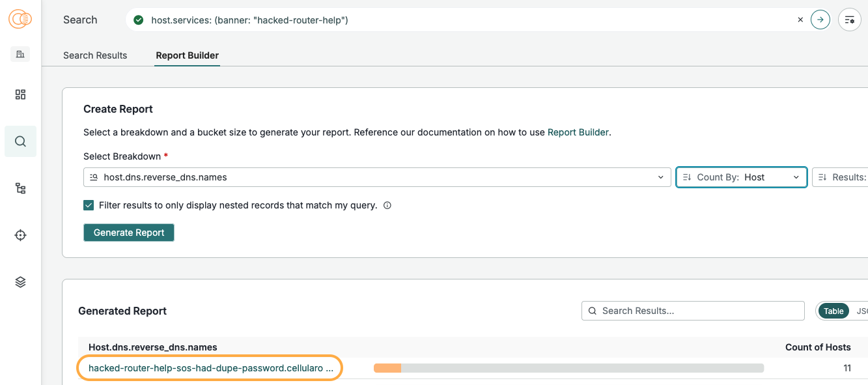The height and width of the screenshot is (385, 868).
Task: Click the Generate Report button
Action: pos(129,233)
